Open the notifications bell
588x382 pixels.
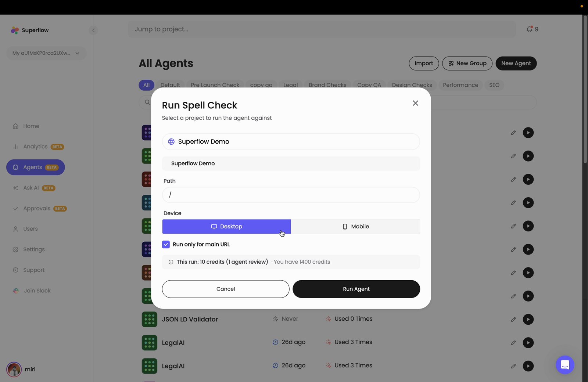tap(530, 29)
